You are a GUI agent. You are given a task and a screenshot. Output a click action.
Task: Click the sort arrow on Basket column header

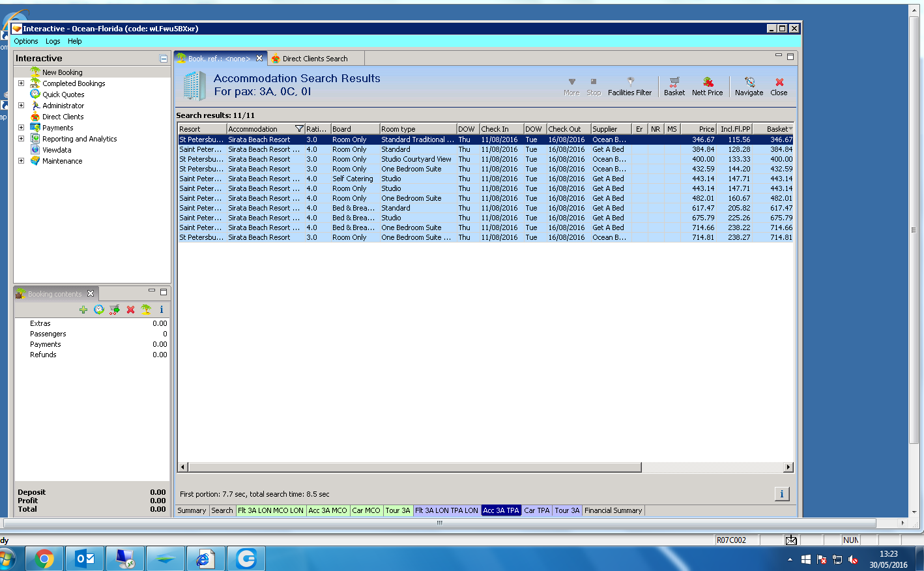point(790,129)
